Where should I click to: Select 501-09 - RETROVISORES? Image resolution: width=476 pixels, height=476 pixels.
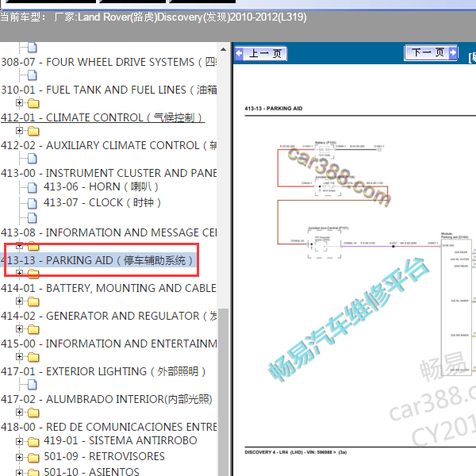(104, 456)
